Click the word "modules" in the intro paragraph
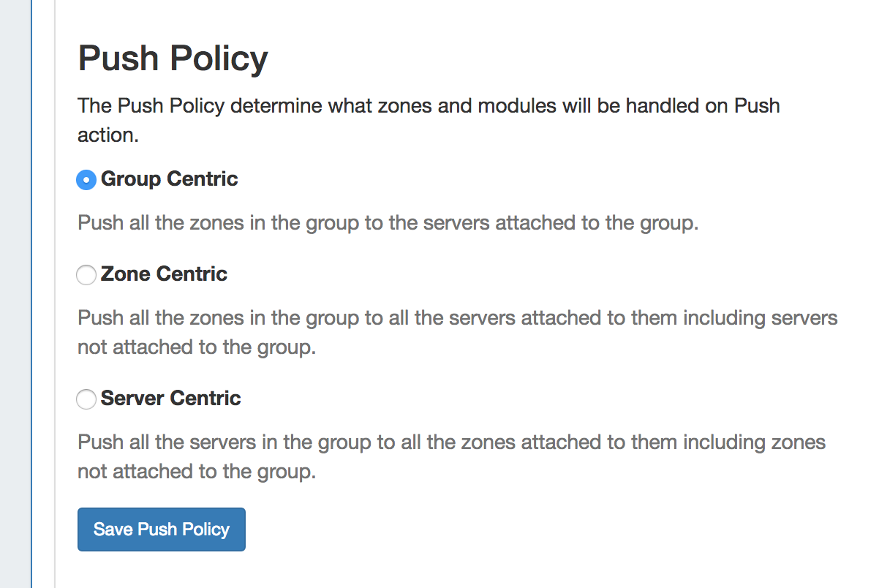Screen dimensions: 879x588 click(x=516, y=106)
